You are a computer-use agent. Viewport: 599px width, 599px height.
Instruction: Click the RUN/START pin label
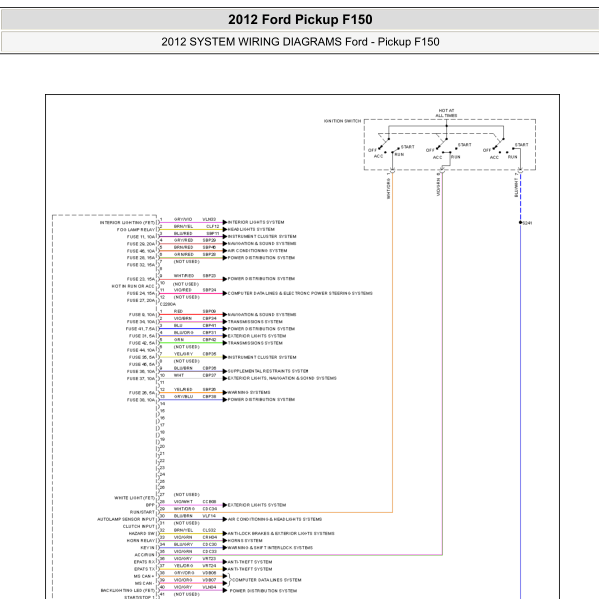click(142, 512)
